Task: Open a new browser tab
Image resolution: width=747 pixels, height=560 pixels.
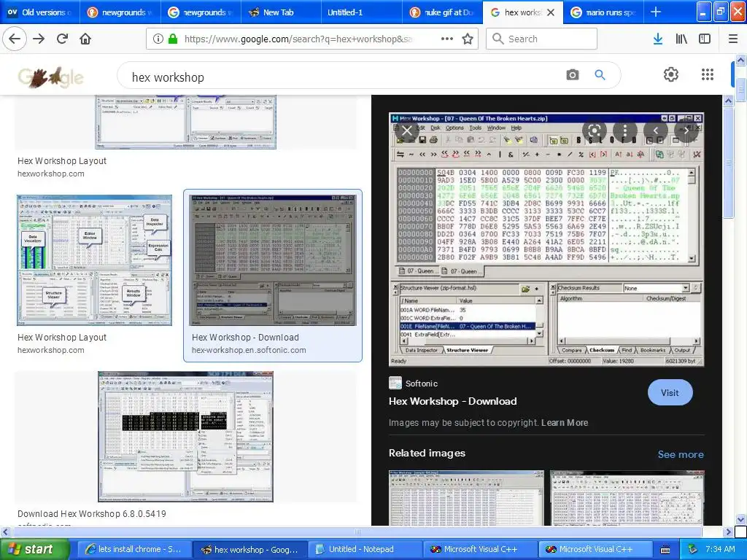Action: [656, 12]
